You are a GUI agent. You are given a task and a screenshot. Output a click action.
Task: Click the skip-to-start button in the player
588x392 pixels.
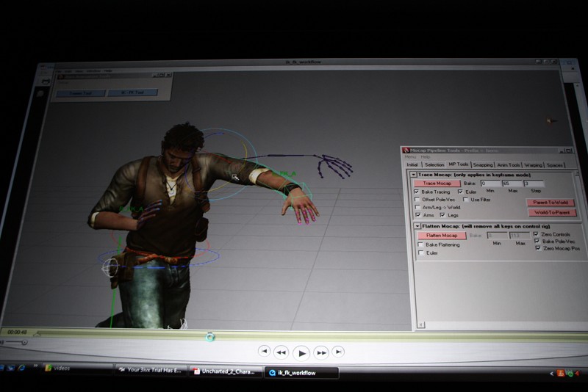(x=264, y=351)
